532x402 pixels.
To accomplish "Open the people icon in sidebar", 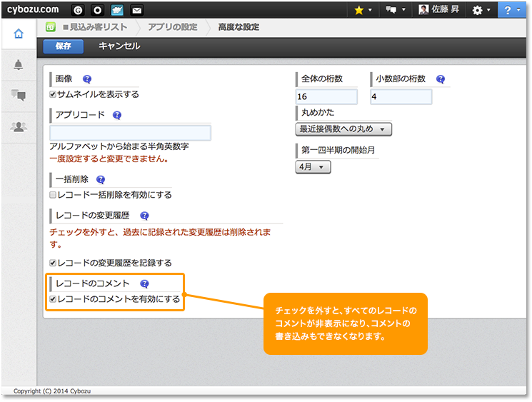I will click(x=19, y=126).
